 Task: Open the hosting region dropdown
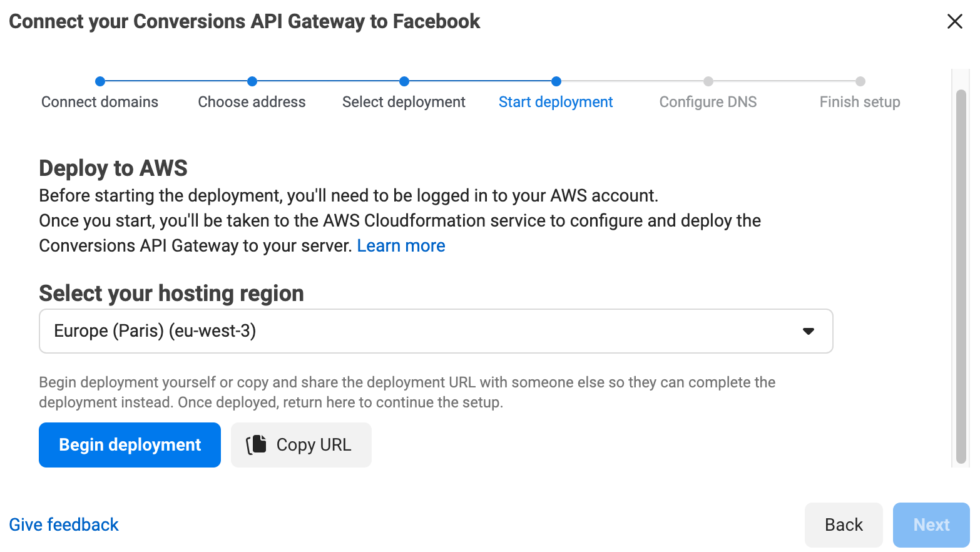(x=436, y=331)
